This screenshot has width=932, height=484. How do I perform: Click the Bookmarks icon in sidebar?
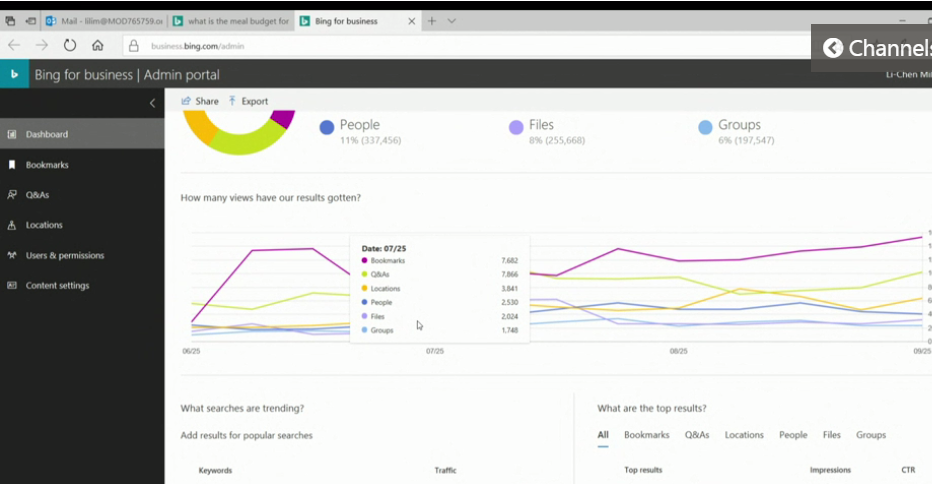point(12,165)
